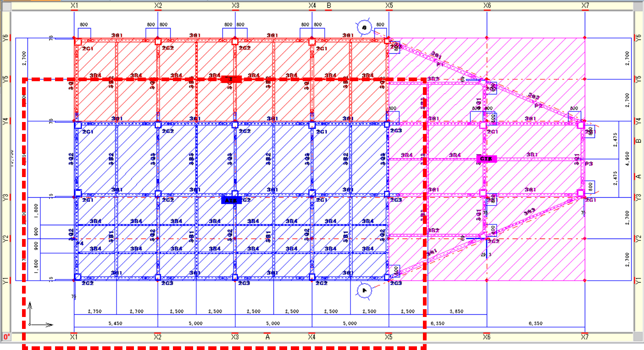Image resolution: width=644 pixels, height=350 pixels.
Task: Select column at X3 and Y4 intersection
Action: pyautogui.click(x=235, y=124)
